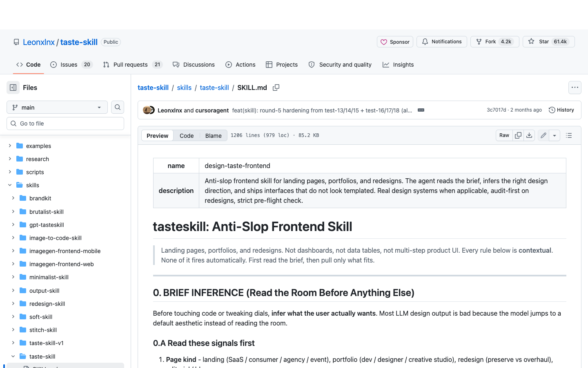Image resolution: width=588 pixels, height=368 pixels.
Task: Copy raw file contents icon
Action: [x=518, y=135]
